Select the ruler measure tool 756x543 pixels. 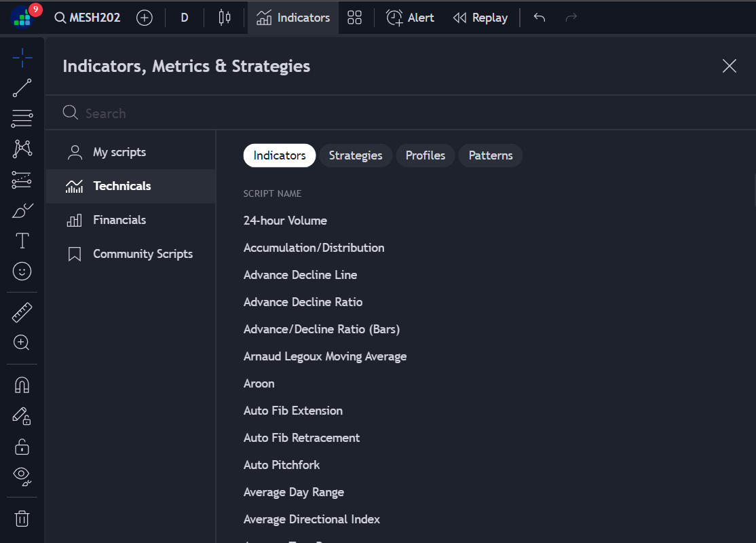click(x=22, y=312)
